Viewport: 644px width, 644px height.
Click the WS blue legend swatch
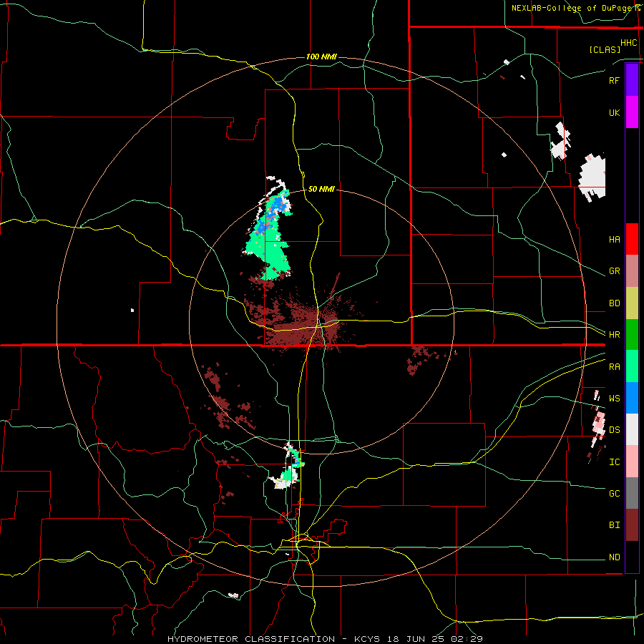(632, 398)
